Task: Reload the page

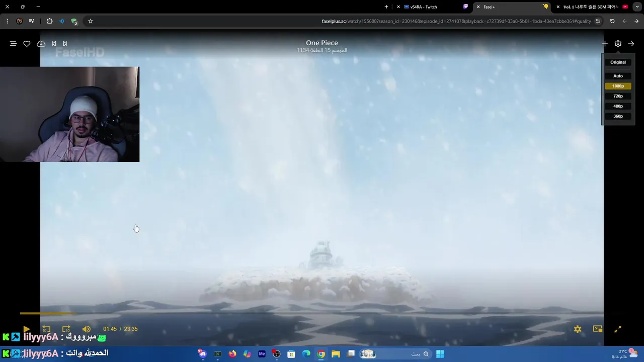Action: point(612,21)
